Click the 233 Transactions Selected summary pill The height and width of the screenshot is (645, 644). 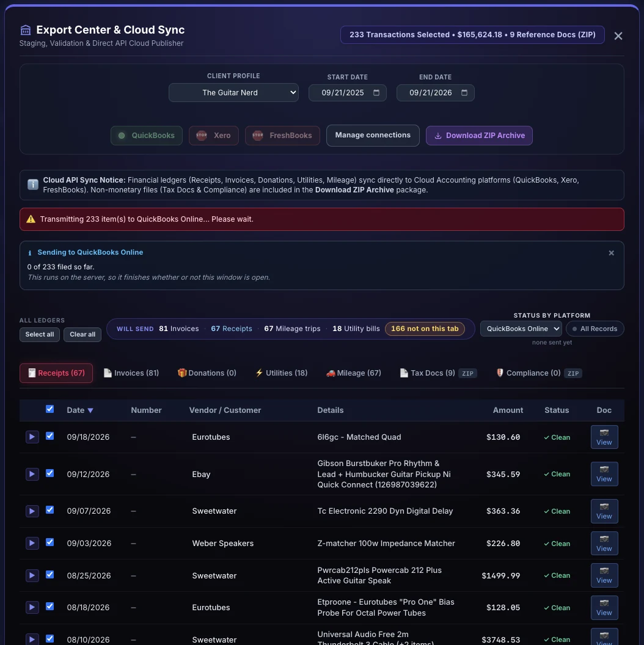click(472, 35)
